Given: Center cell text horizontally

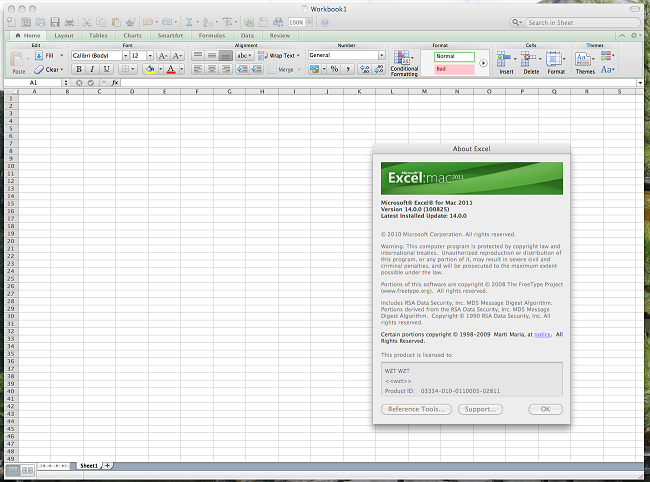Looking at the screenshot, I should click(212, 69).
